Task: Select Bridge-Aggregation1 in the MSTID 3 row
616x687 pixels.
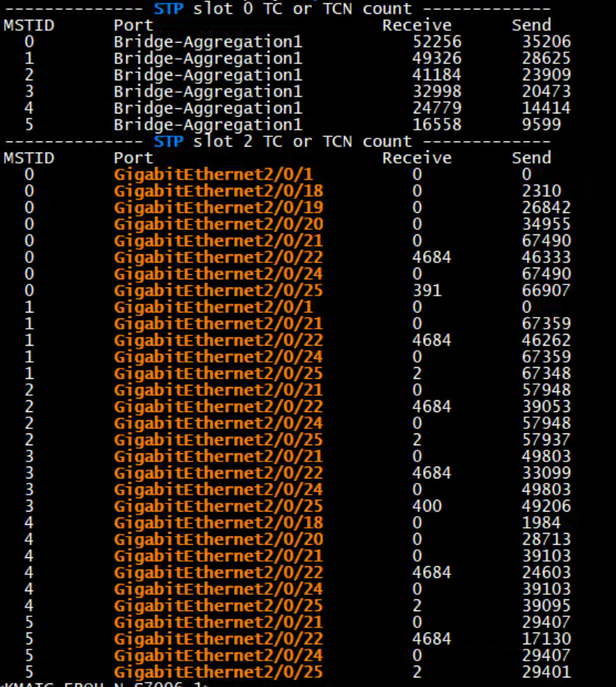Action: [208, 92]
